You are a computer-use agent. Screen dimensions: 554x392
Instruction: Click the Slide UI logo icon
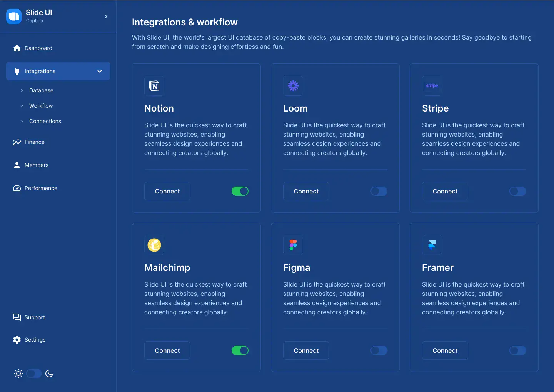[x=14, y=16]
